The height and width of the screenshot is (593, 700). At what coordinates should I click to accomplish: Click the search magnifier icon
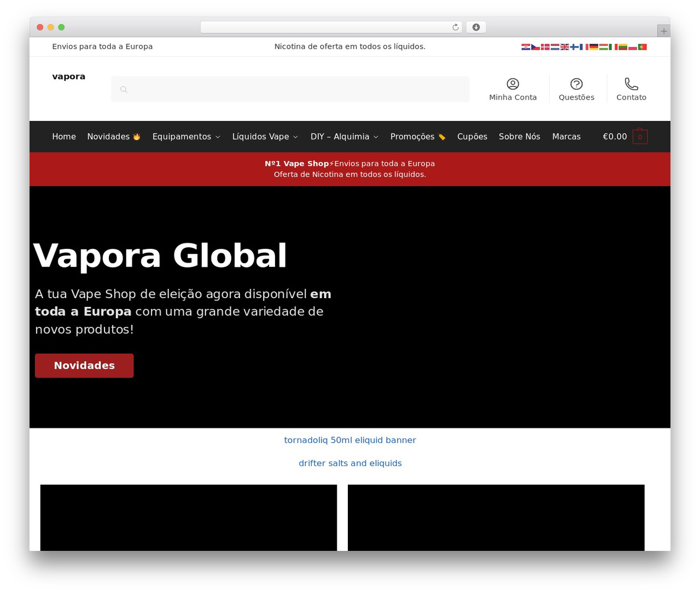pos(124,89)
